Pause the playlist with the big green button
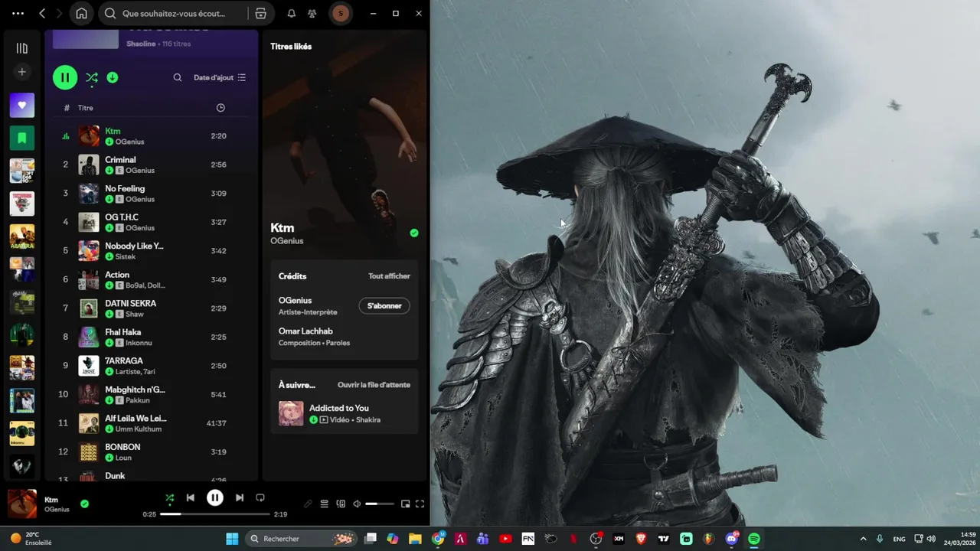Image resolution: width=980 pixels, height=551 pixels. (65, 77)
